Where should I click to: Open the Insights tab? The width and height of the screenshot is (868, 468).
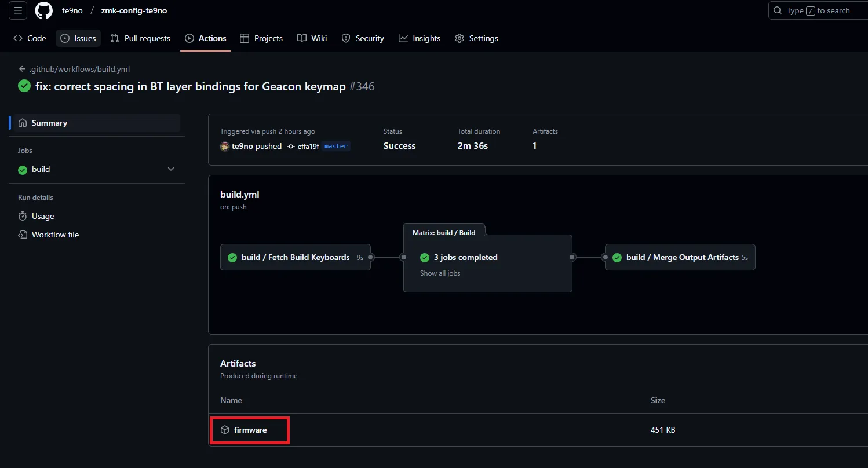coord(420,38)
